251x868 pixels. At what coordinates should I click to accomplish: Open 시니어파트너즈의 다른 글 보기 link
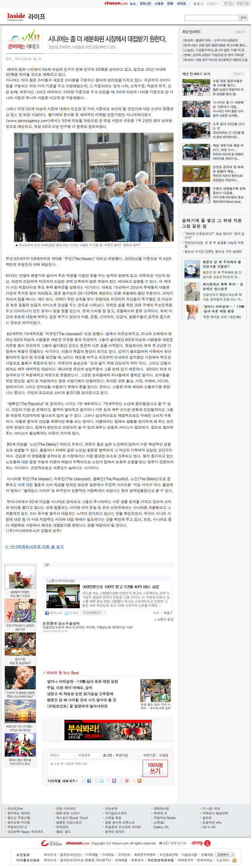pyautogui.click(x=35, y=546)
